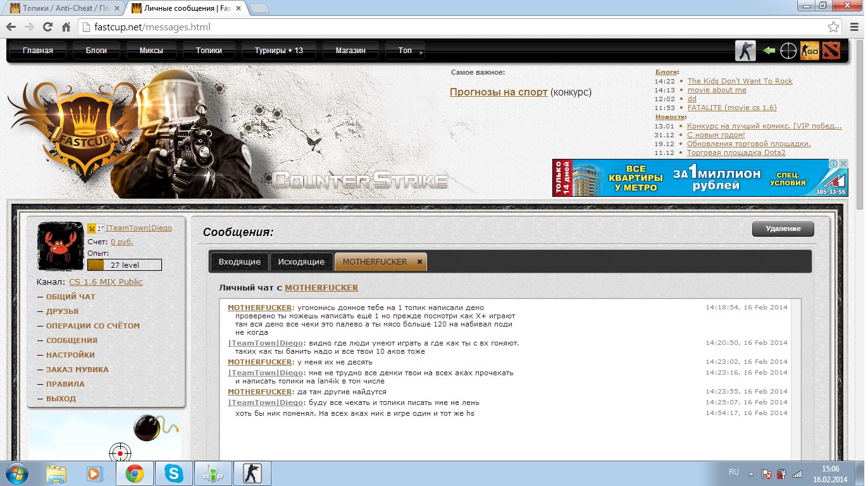
Task: Switch to the CS:GO game icon
Action: point(810,51)
